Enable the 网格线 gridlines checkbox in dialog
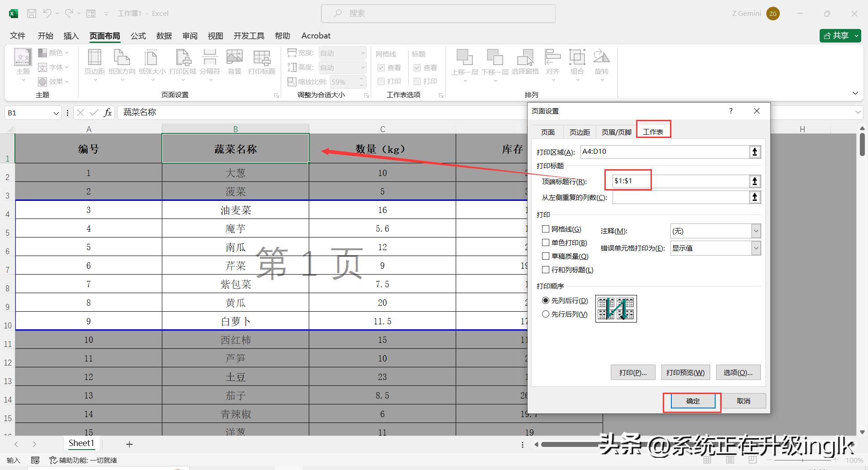This screenshot has height=470, width=868. pos(546,229)
